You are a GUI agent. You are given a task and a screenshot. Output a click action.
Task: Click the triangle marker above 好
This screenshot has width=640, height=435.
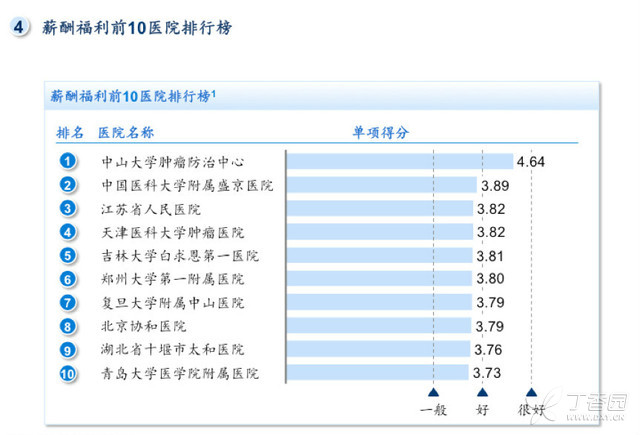[482, 393]
